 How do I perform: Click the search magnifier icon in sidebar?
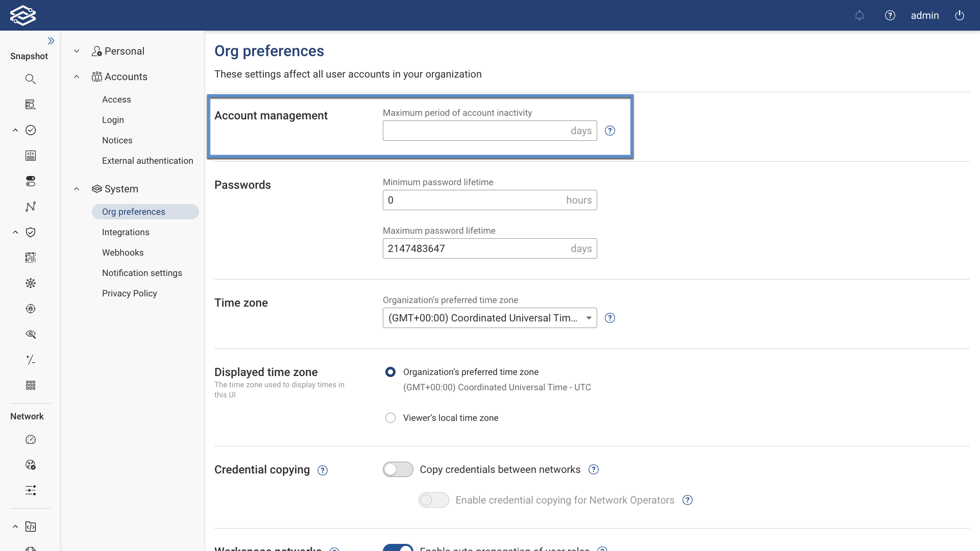point(31,79)
